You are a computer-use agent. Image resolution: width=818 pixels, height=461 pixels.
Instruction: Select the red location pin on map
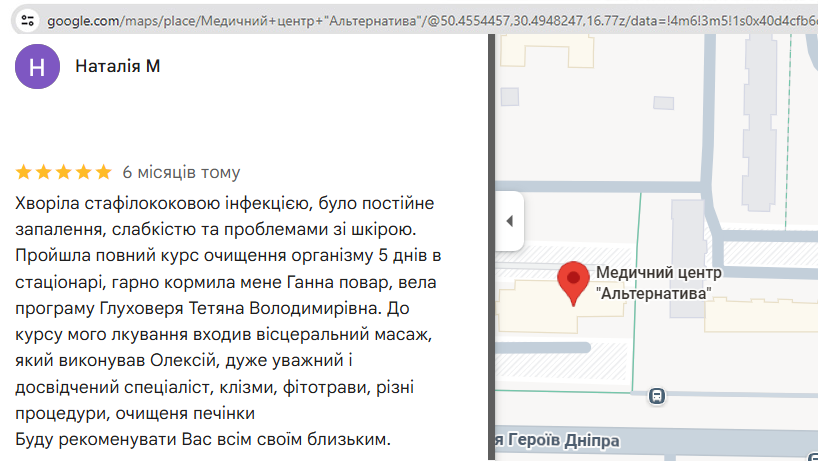tap(573, 282)
